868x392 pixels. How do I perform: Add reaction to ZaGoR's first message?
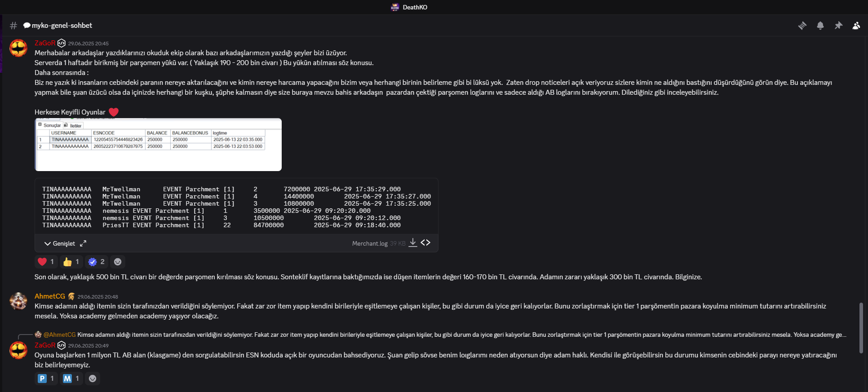point(118,262)
